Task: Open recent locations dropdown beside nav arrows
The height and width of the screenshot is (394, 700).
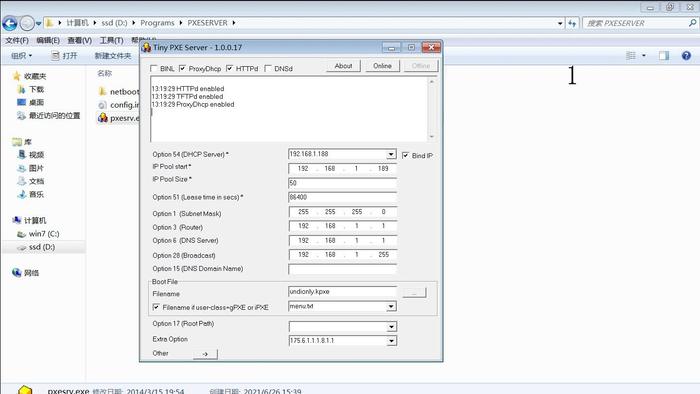Action: click(38, 23)
